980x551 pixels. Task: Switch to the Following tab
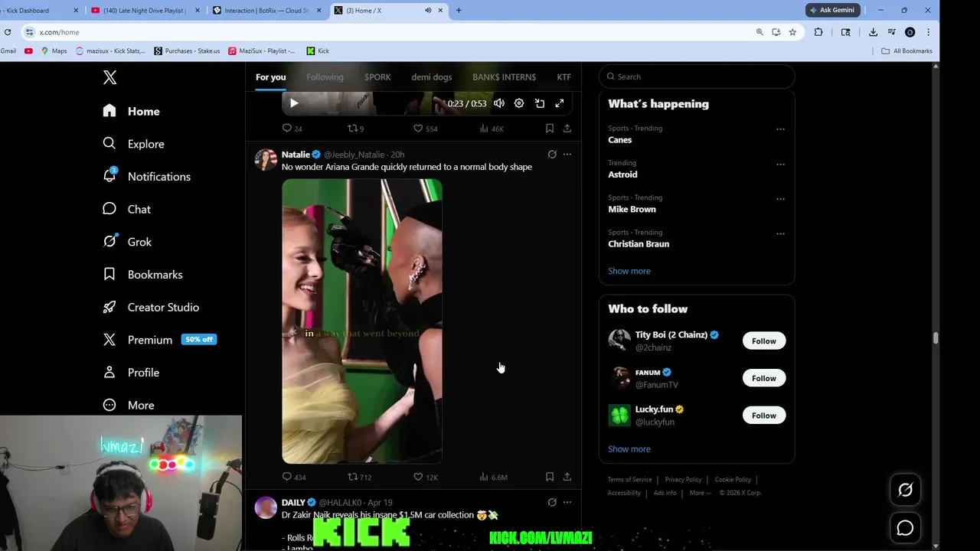tap(325, 77)
